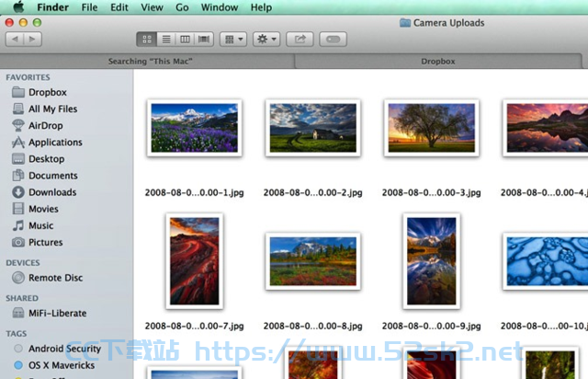Click filename 2008-08-0...0.00-8.jpg
Image resolution: width=588 pixels, height=379 pixels.
[x=312, y=326]
